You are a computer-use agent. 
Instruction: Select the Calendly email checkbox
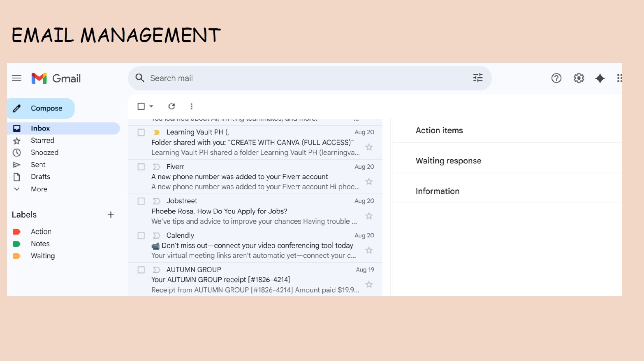click(141, 236)
